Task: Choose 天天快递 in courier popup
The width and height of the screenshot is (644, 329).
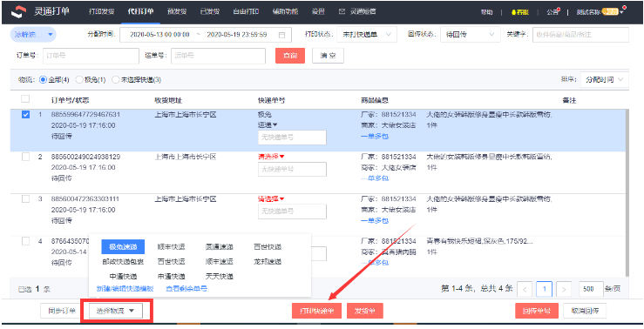Action: (x=220, y=276)
